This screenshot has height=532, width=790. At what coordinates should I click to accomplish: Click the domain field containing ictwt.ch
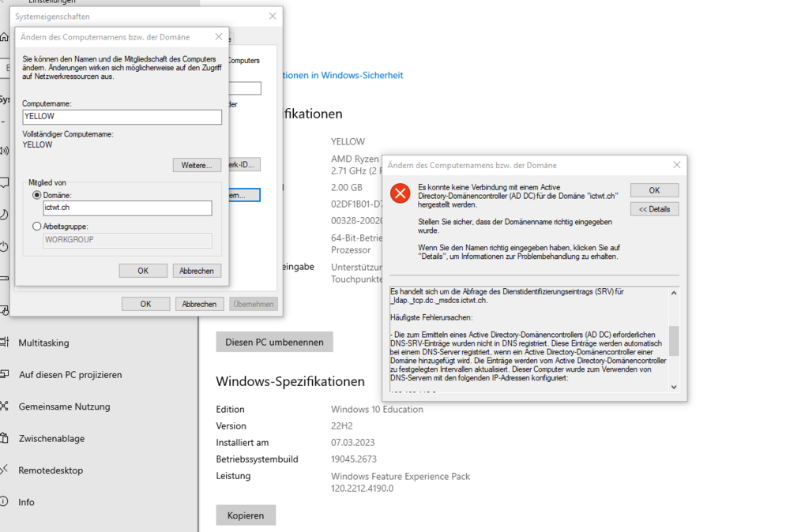tap(127, 208)
